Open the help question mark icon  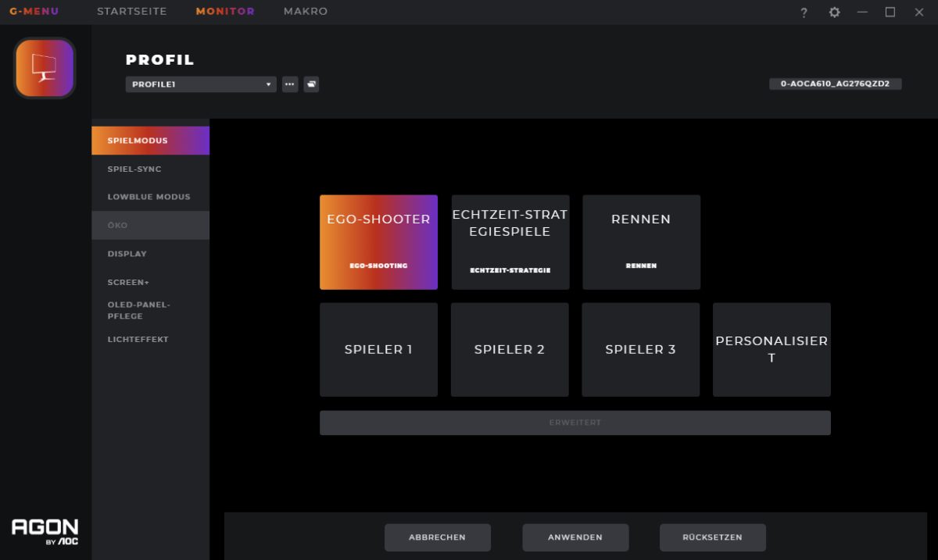pos(804,12)
